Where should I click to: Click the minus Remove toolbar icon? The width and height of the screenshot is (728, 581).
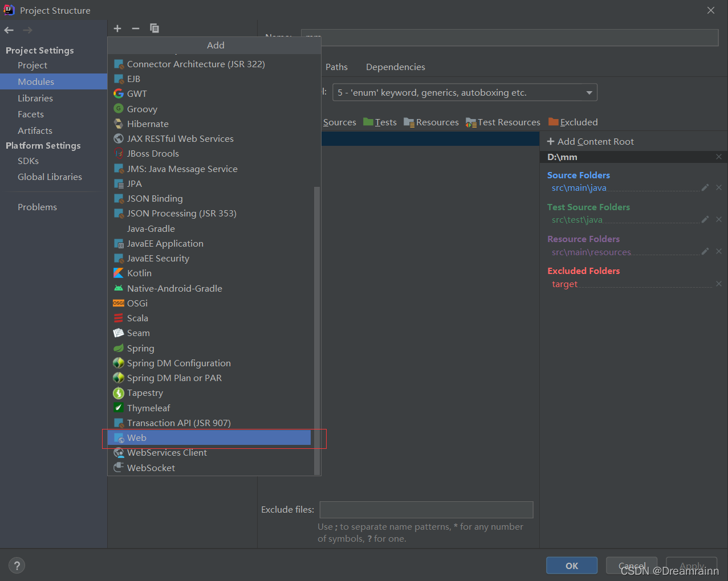[x=136, y=28]
